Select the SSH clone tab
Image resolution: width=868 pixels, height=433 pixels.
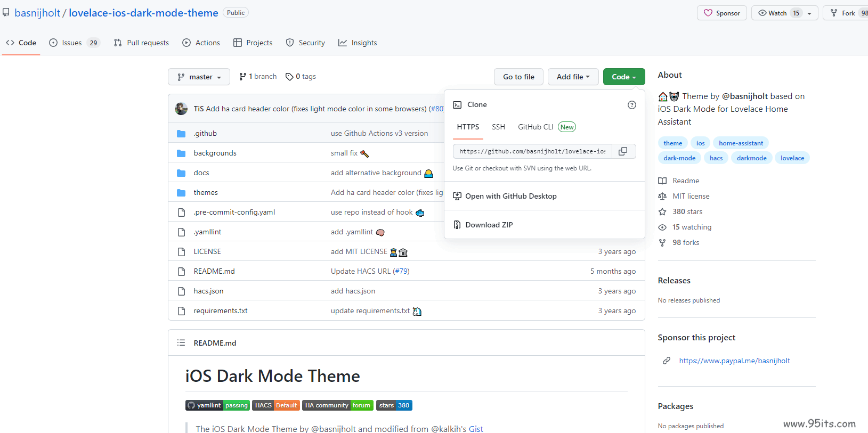point(498,127)
